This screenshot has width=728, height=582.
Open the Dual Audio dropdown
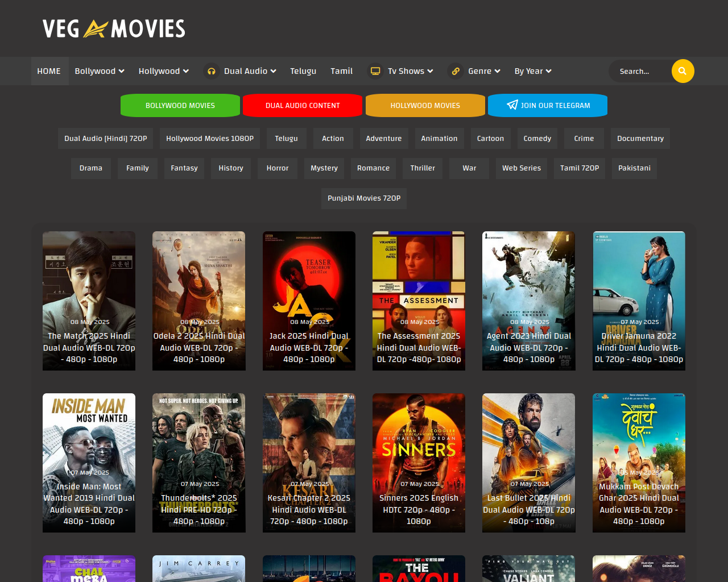coord(250,71)
